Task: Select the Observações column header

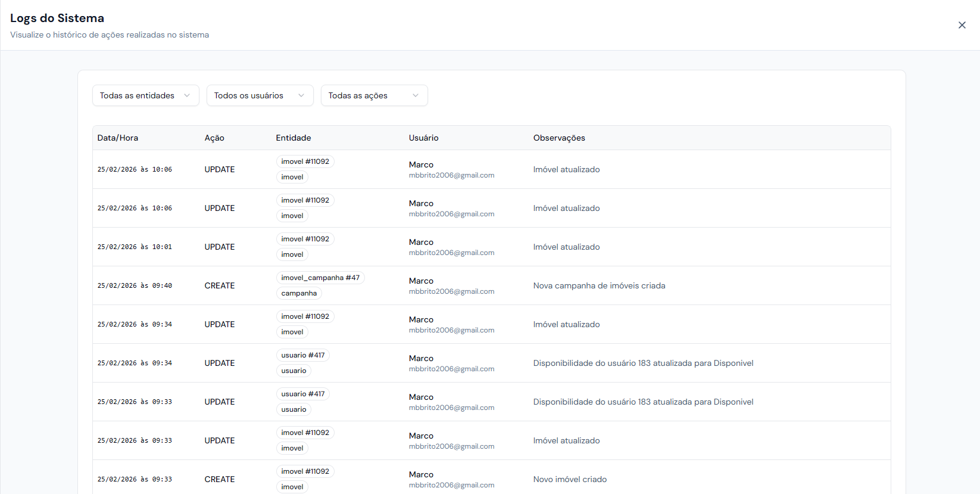Action: 559,138
